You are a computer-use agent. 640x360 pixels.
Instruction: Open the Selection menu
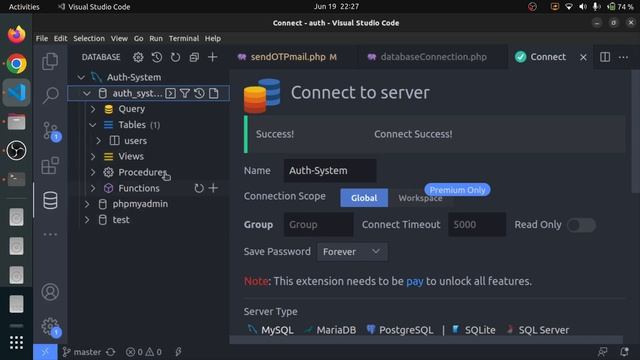pyautogui.click(x=89, y=38)
